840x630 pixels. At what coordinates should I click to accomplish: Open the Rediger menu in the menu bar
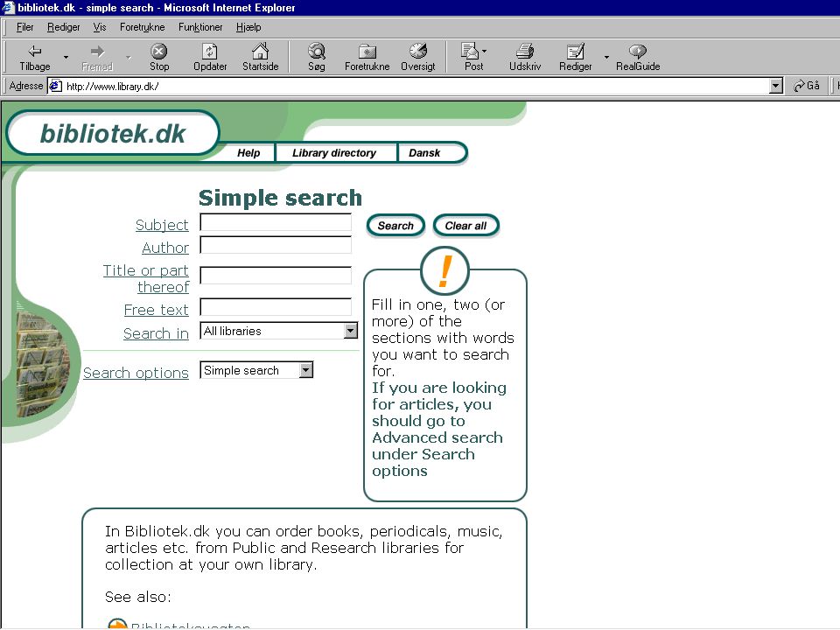tap(63, 27)
